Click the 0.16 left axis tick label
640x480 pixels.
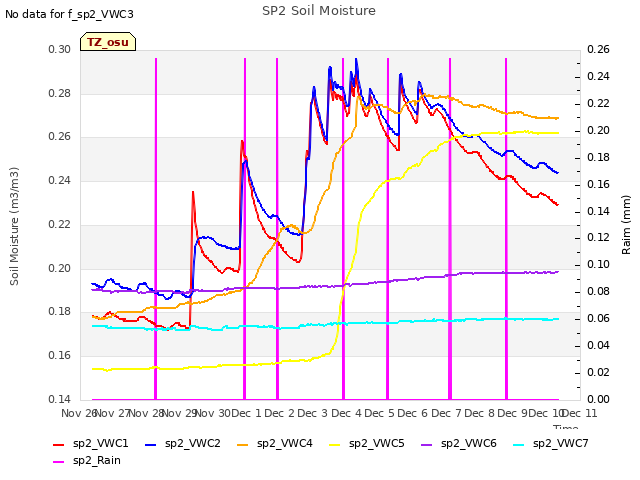tap(60, 356)
